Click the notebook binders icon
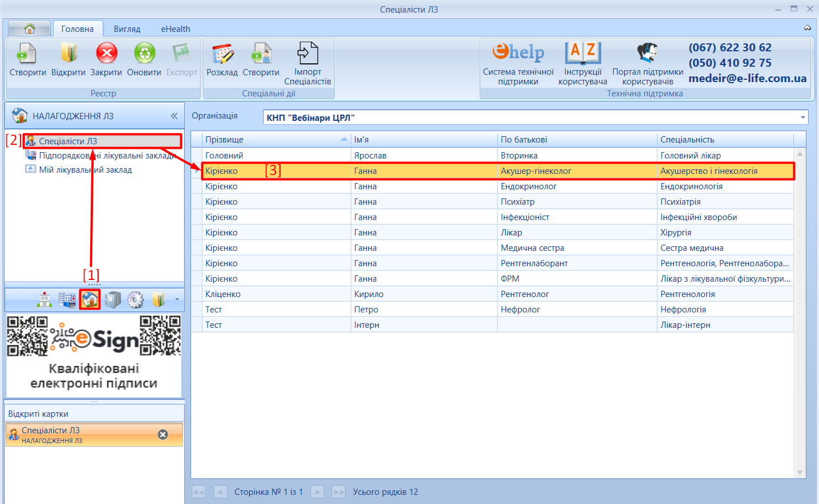The width and height of the screenshot is (819, 504). pos(113,299)
